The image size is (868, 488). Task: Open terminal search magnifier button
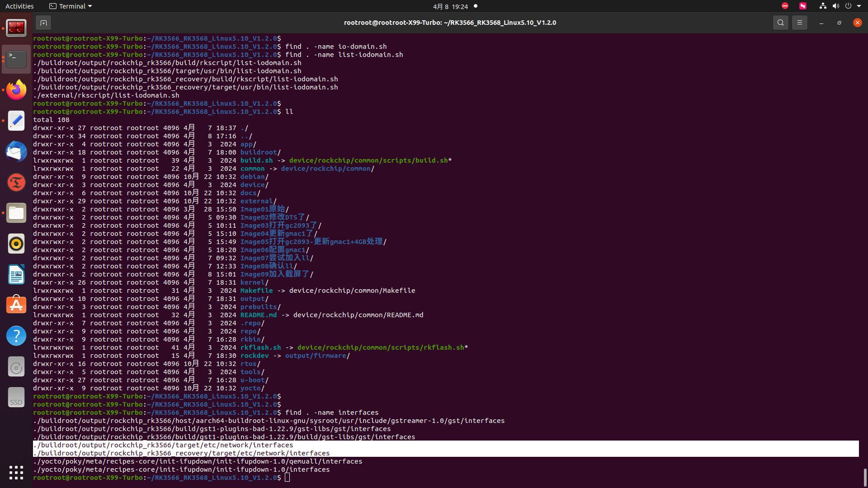point(780,23)
